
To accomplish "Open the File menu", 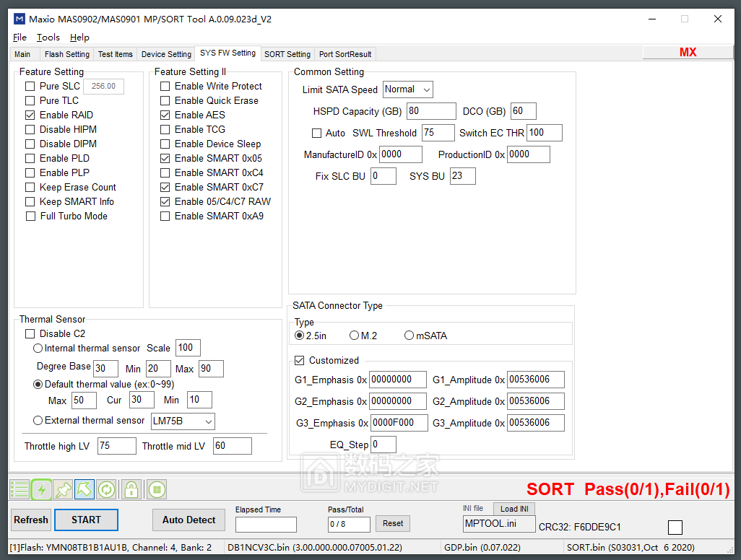I will coord(19,38).
